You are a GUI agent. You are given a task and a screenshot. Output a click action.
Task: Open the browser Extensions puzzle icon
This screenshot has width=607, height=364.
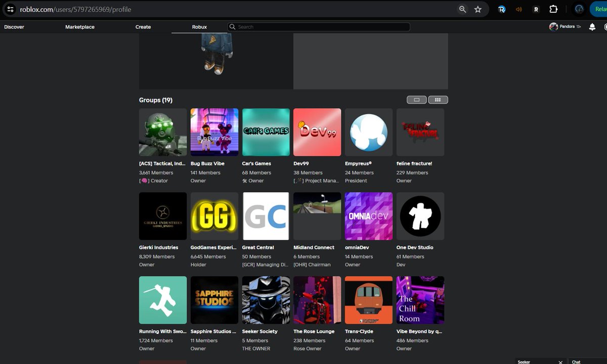pos(553,9)
